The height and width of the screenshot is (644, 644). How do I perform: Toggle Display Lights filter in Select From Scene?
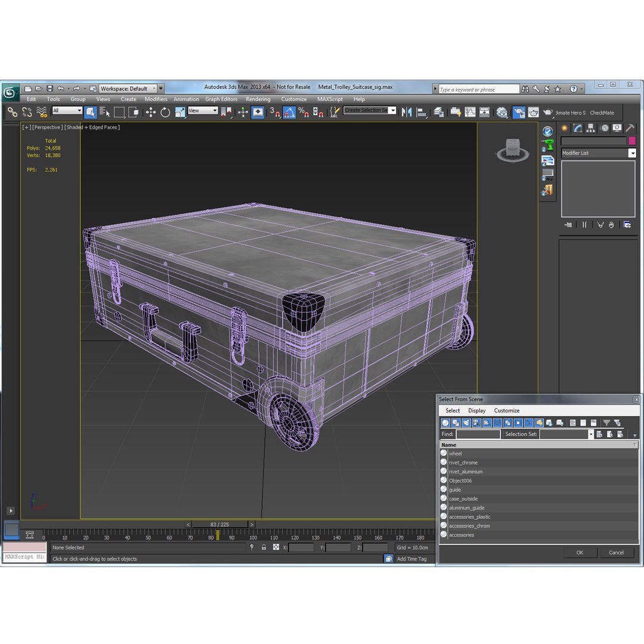(x=466, y=423)
